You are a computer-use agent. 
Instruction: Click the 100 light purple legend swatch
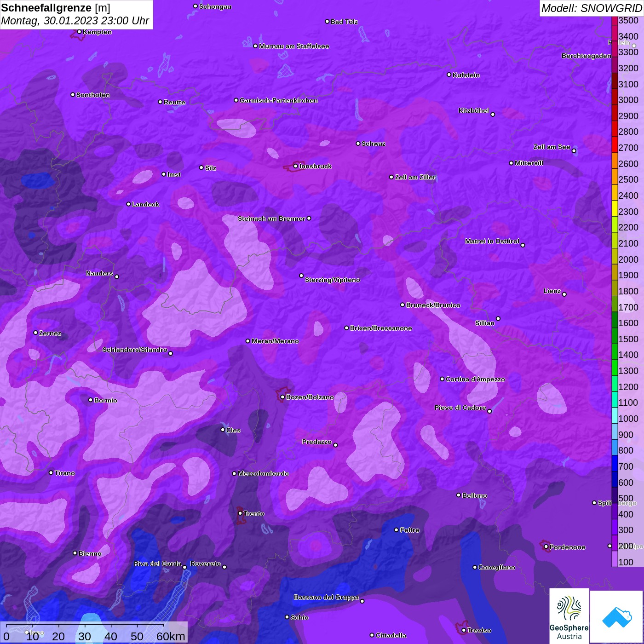615,558
